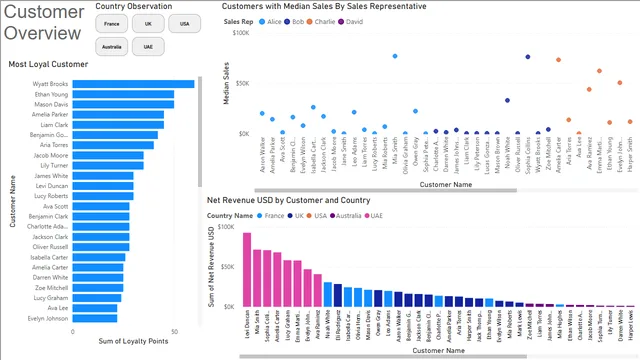Select Alice legend marker in Sales Rep
640x360 pixels.
[262, 22]
